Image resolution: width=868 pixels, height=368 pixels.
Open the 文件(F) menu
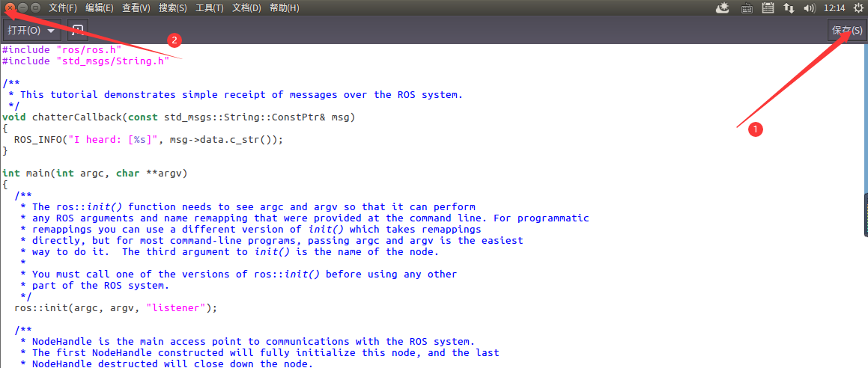coord(63,7)
